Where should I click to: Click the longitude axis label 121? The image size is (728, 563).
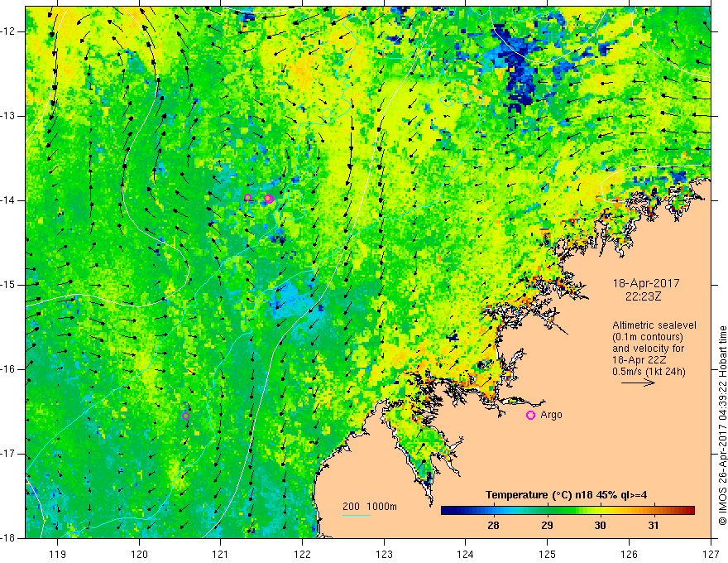point(221,554)
